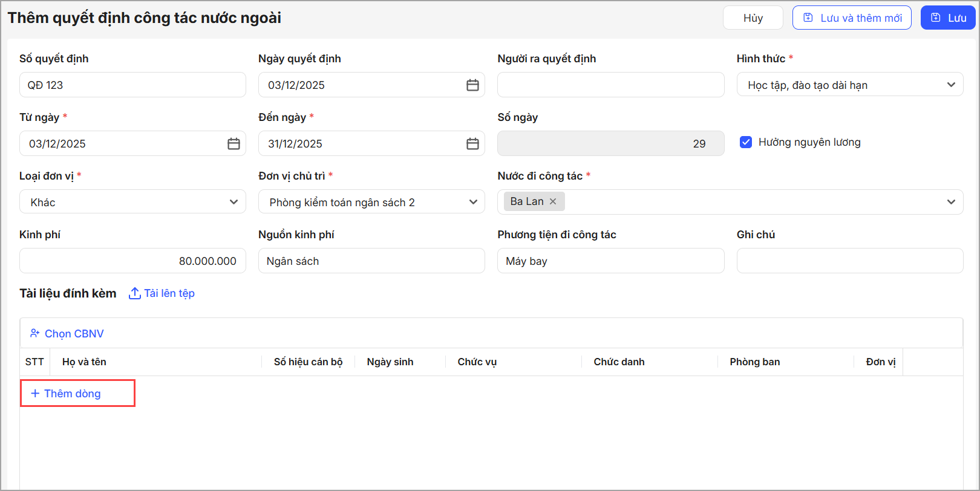Screen dimensions: 980x491
Task: Click the plus icon of Thêm dòng
Action: coord(35,394)
